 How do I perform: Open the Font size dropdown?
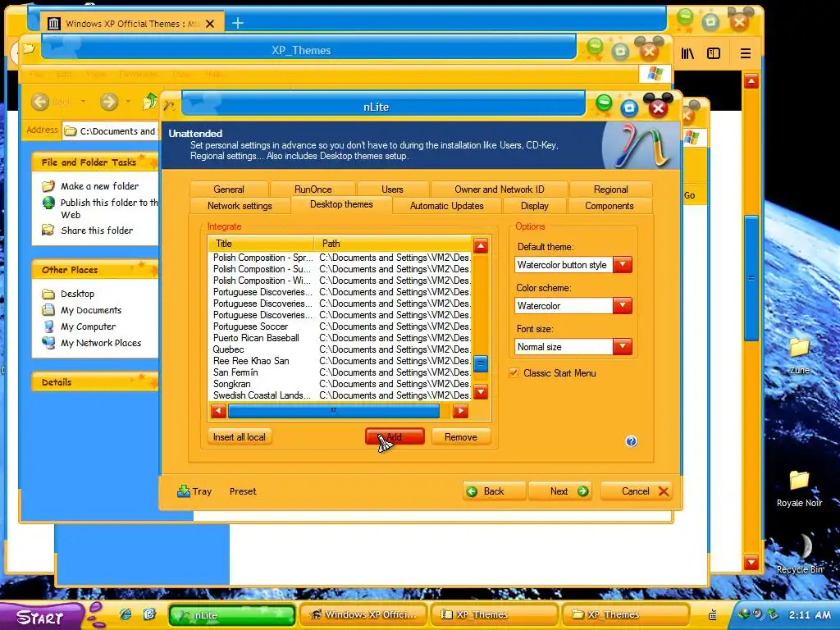coord(623,347)
